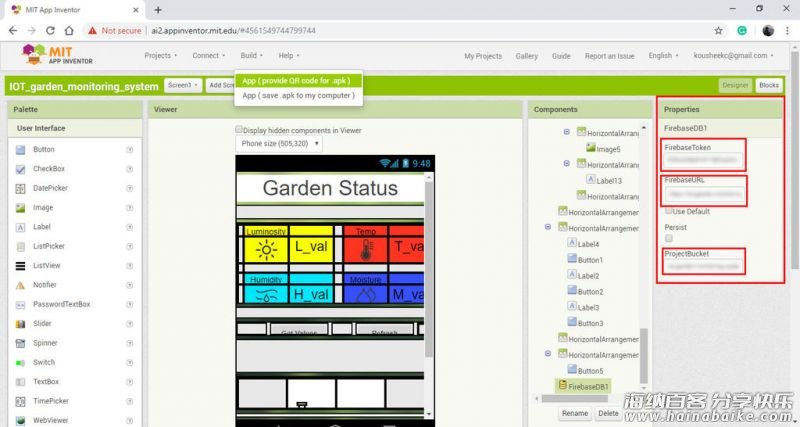Collapse the HorizontalArrangement containing Label4
800x427 pixels.
pos(548,228)
